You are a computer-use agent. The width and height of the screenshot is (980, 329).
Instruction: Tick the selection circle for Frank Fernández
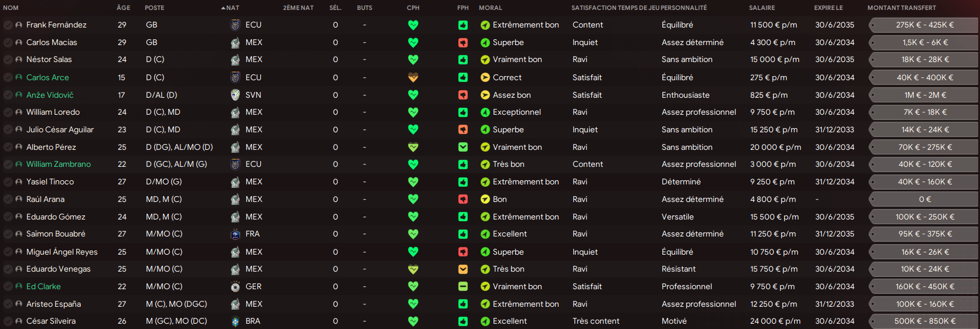click(8, 25)
